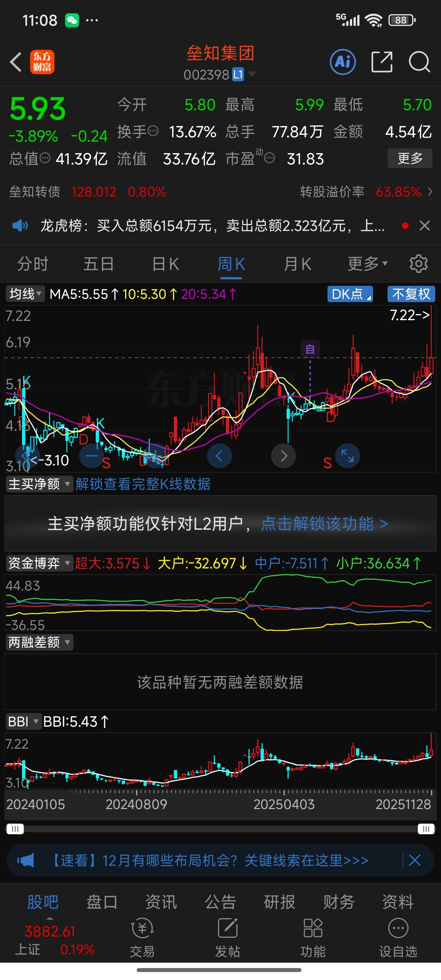Tap the 资金博弈 line chart
This screenshot has width=441, height=980.
(x=220, y=602)
